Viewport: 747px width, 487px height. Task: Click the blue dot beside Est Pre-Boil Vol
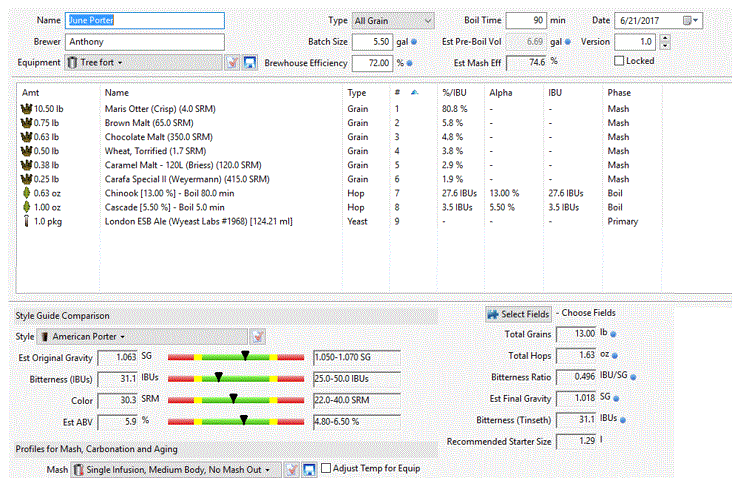[567, 42]
